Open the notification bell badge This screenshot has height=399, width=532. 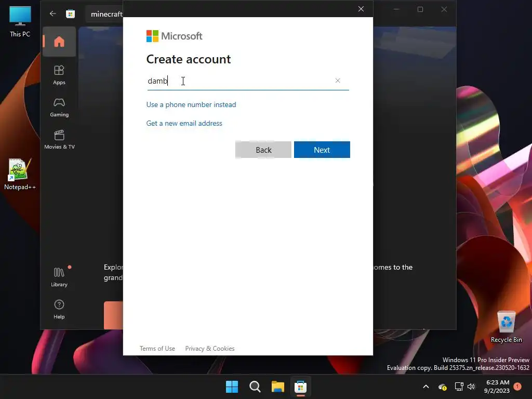click(517, 387)
